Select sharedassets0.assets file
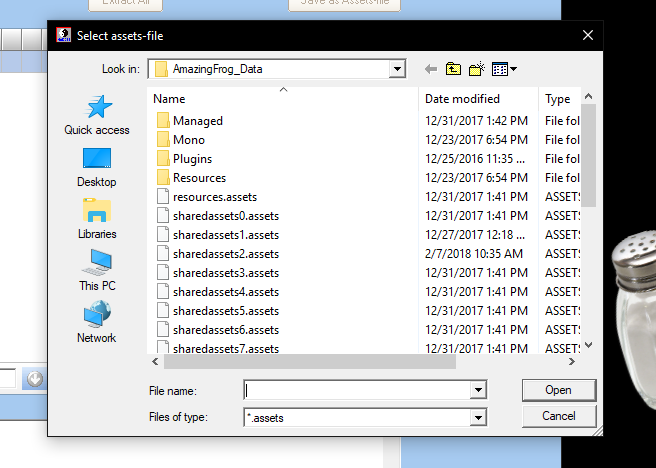This screenshot has width=656, height=468. pos(226,216)
